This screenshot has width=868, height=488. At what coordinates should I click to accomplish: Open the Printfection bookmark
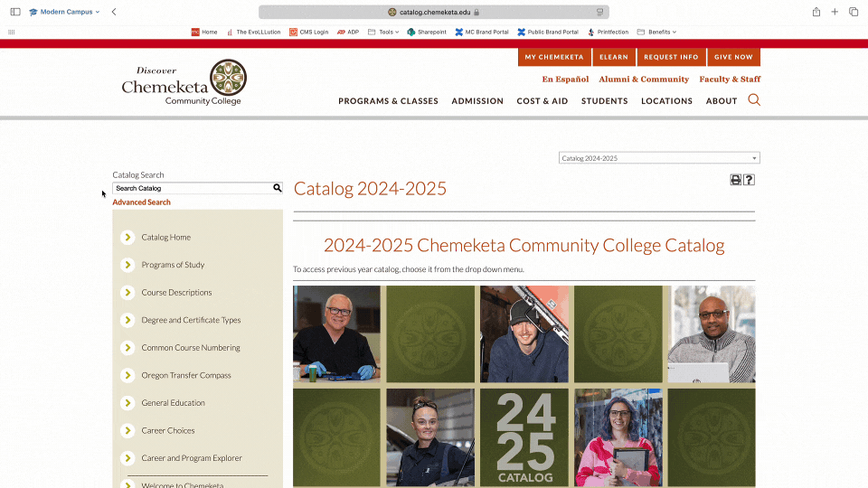(608, 33)
